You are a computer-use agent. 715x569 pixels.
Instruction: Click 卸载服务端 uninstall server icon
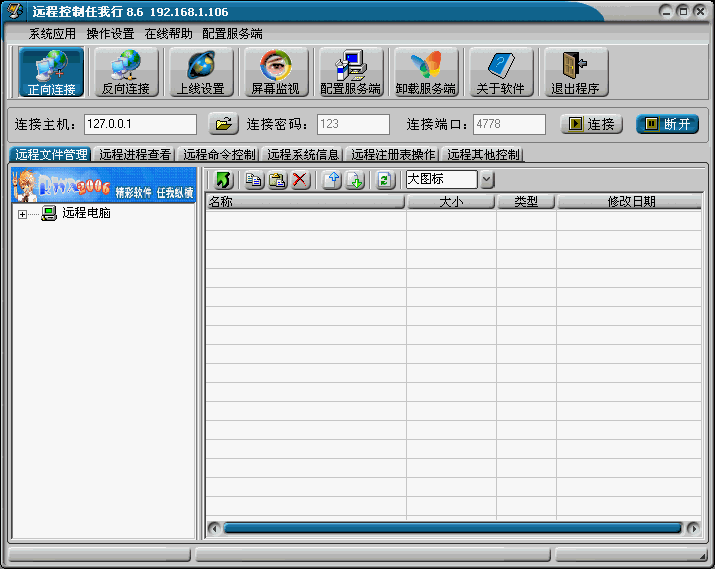pos(425,72)
